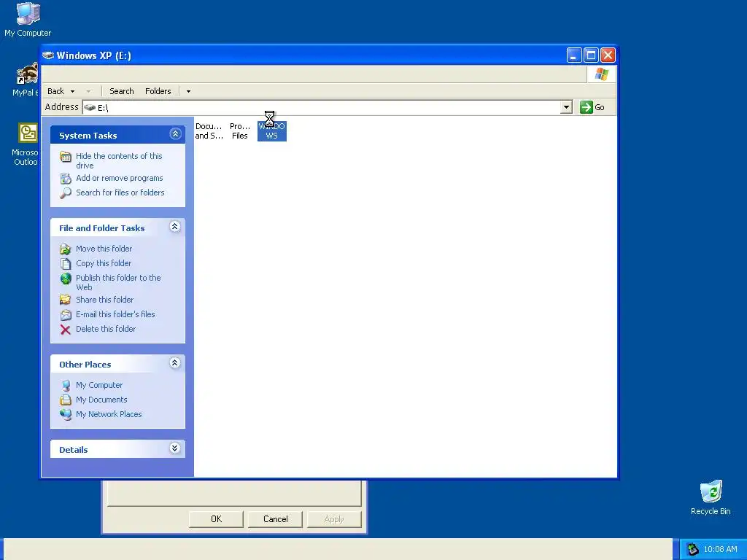Image resolution: width=747 pixels, height=560 pixels.
Task: Click the My Network Places globe icon
Action: coord(66,415)
